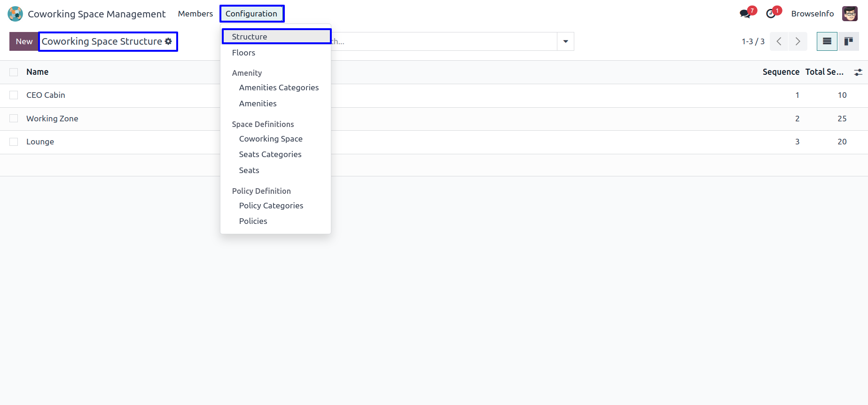Screen dimensions: 868x405
Task: Switch to list view
Action: [827, 41]
